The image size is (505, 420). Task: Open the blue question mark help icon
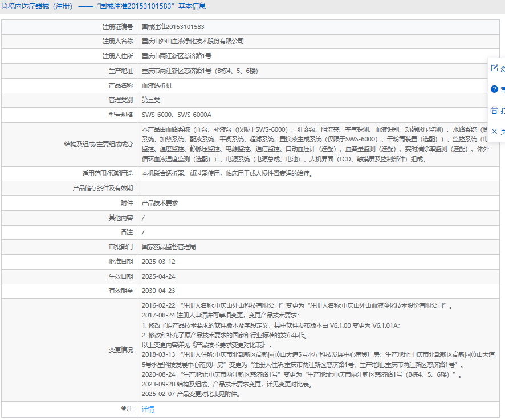(494, 89)
